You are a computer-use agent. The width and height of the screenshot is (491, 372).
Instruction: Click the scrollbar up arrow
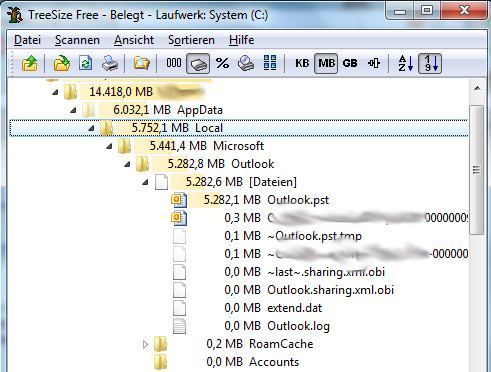coord(477,89)
